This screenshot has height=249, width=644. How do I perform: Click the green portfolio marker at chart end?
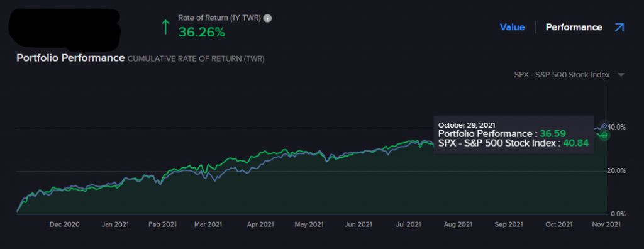[604, 135]
